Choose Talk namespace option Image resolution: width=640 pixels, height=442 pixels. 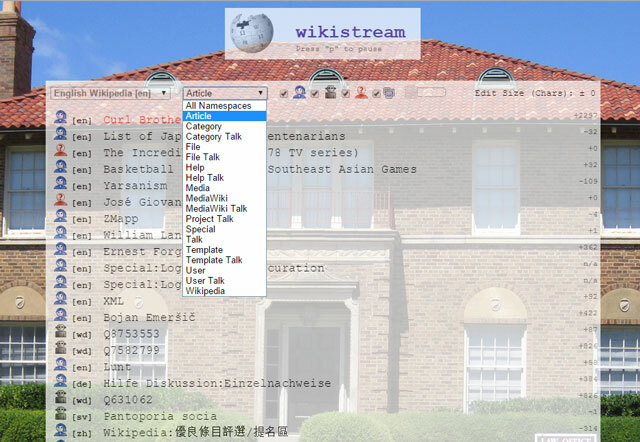point(224,240)
